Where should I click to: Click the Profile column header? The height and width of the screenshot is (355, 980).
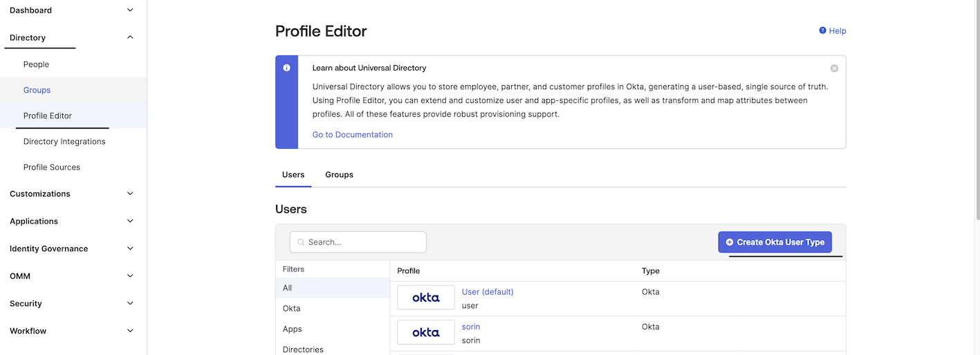pos(409,271)
